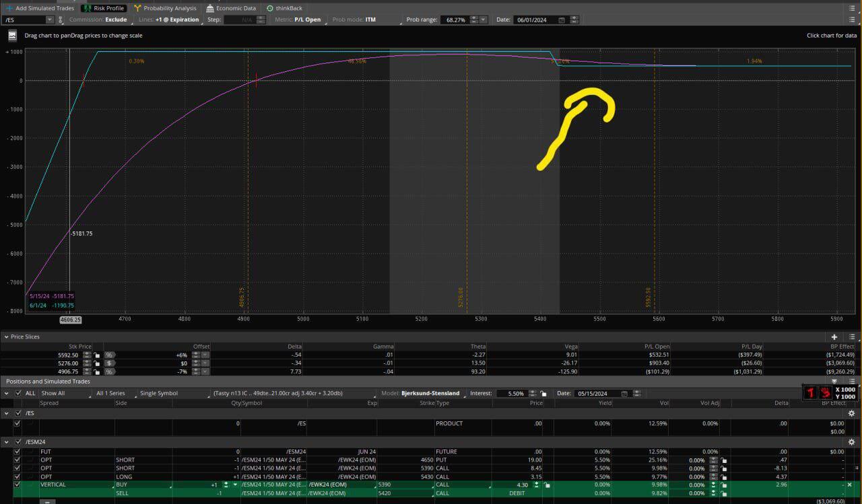Open the Single Symbol dropdown
This screenshot has width=862, height=504.
click(x=165, y=393)
